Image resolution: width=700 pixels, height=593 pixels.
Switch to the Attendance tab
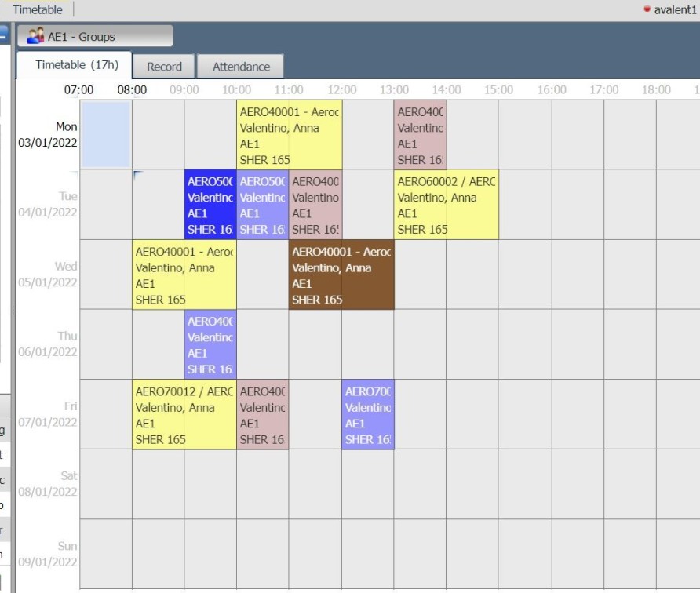click(241, 67)
